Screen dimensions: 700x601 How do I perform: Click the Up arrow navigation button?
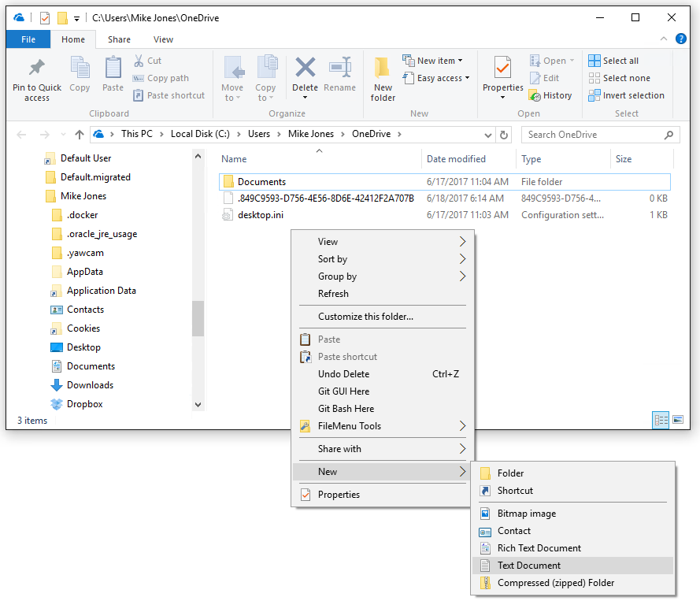80,135
